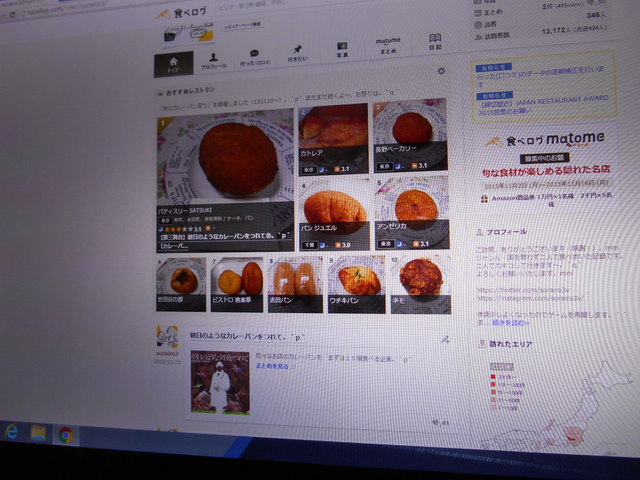
Task: Open File Explorer from the taskbar
Action: pos(39,432)
